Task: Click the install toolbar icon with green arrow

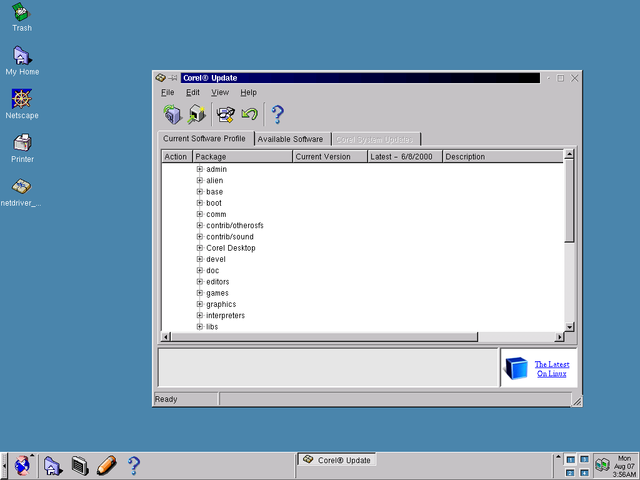Action: [x=197, y=114]
